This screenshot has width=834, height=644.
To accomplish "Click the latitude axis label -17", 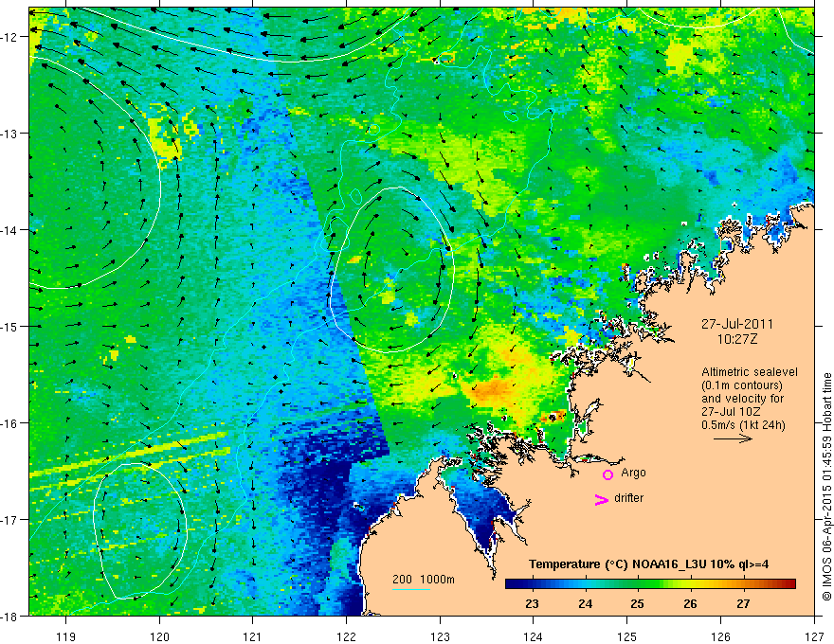I will point(9,519).
